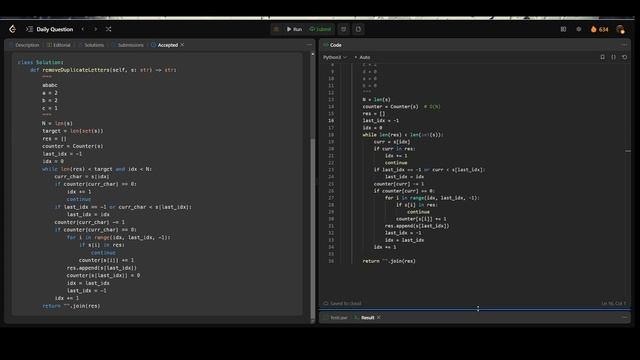Click the debugger icon left of Run
This screenshot has height=360, width=640.
(x=276, y=29)
